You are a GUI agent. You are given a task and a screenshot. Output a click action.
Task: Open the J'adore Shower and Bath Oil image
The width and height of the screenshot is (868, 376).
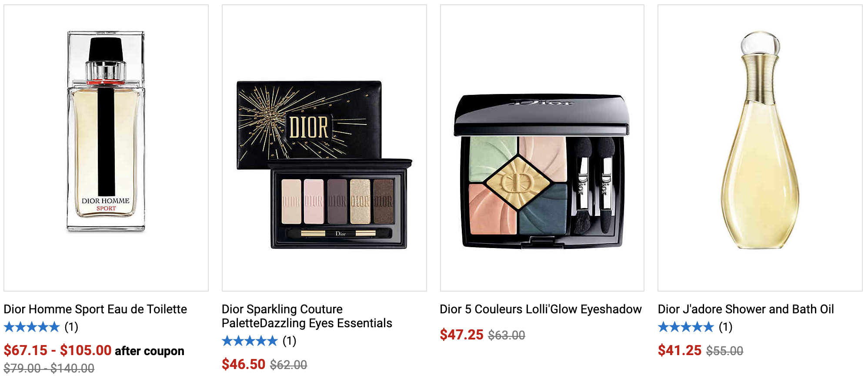(760, 148)
